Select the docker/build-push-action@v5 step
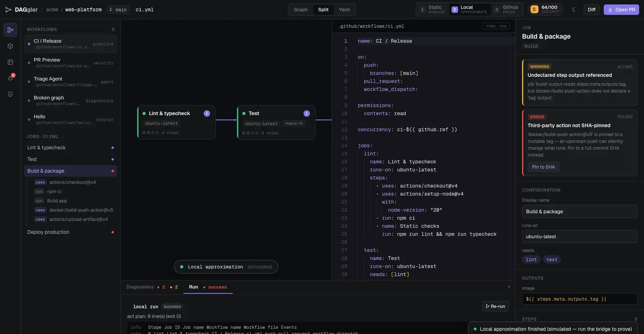 click(74, 210)
